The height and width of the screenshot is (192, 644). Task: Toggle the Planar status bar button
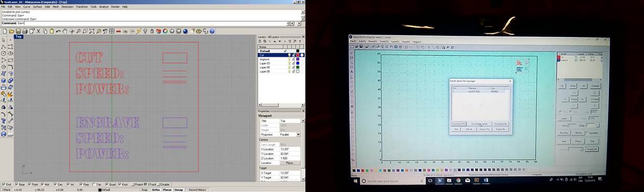(x=167, y=190)
